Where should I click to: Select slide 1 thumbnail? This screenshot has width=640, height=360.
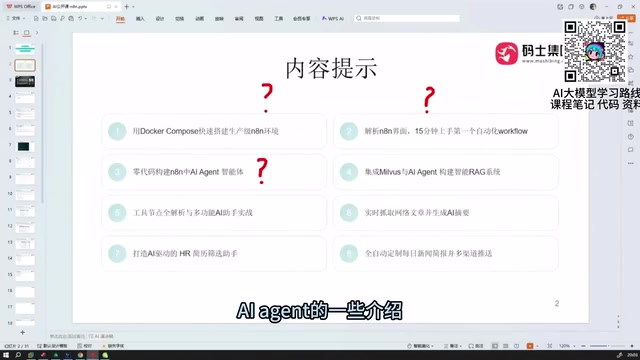coord(25,49)
